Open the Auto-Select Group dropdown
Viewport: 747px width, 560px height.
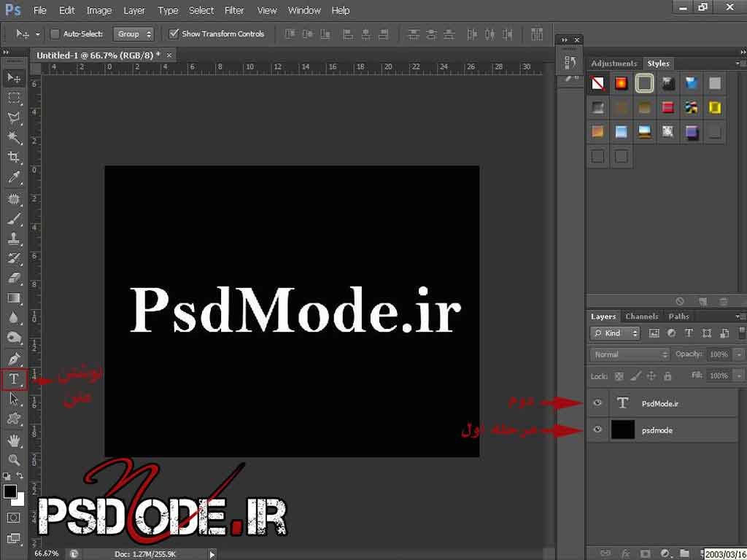(x=133, y=34)
